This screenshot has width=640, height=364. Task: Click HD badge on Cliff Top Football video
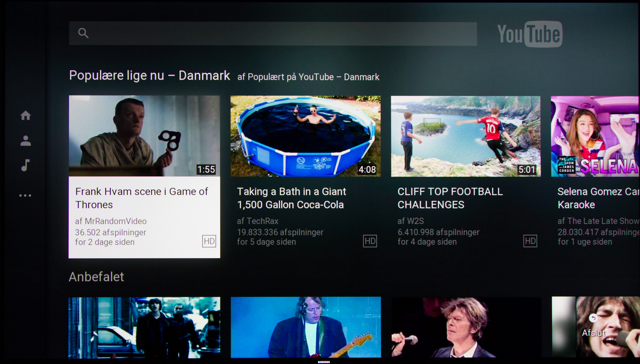530,241
